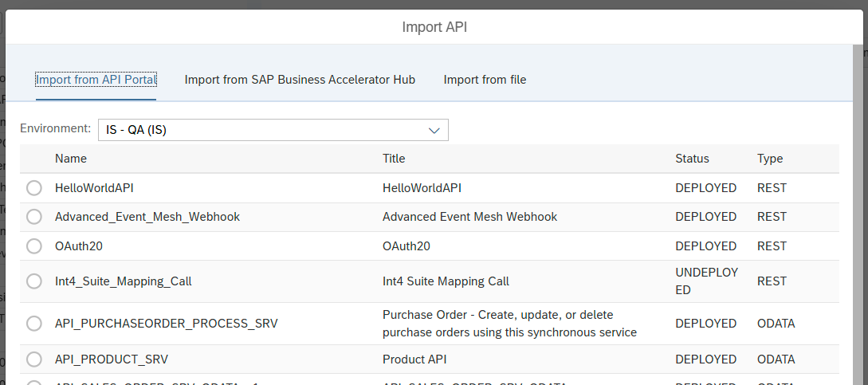Click the Type column header
868x385 pixels.
pyautogui.click(x=770, y=159)
